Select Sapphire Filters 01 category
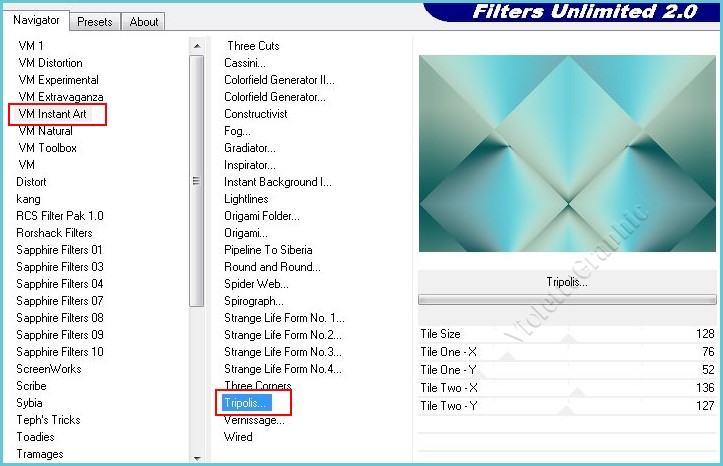 pyautogui.click(x=59, y=250)
